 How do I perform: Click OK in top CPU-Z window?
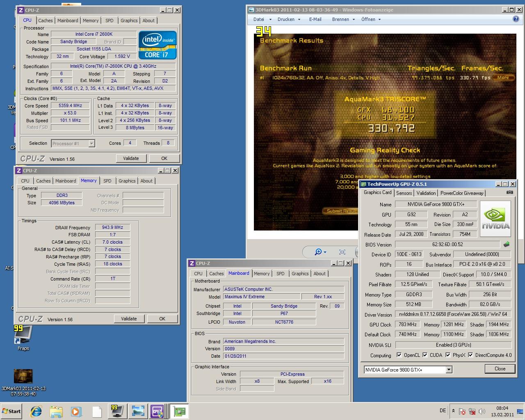[164, 158]
